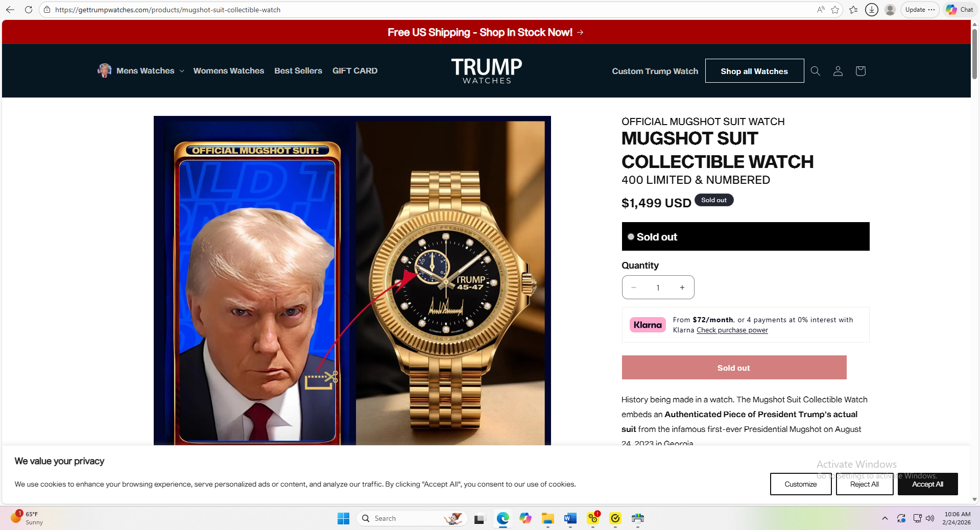Screen dimensions: 980x530
Task: Open the Womens Watches menu item
Action: point(228,71)
